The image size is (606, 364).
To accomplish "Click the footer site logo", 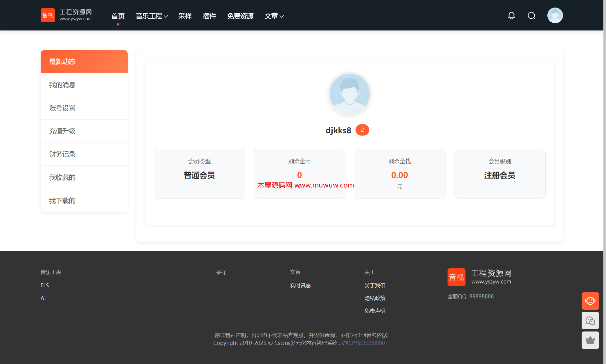I will tap(479, 277).
